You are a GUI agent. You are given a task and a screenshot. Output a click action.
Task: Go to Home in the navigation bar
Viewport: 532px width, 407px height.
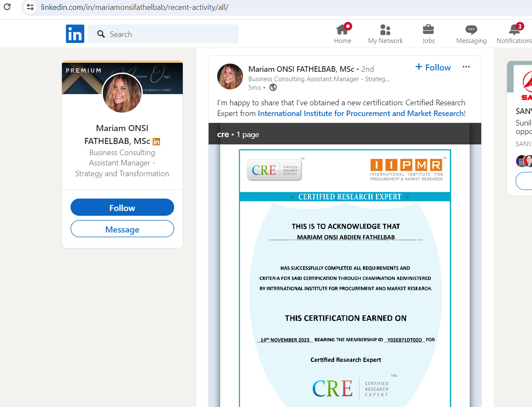coord(342,34)
